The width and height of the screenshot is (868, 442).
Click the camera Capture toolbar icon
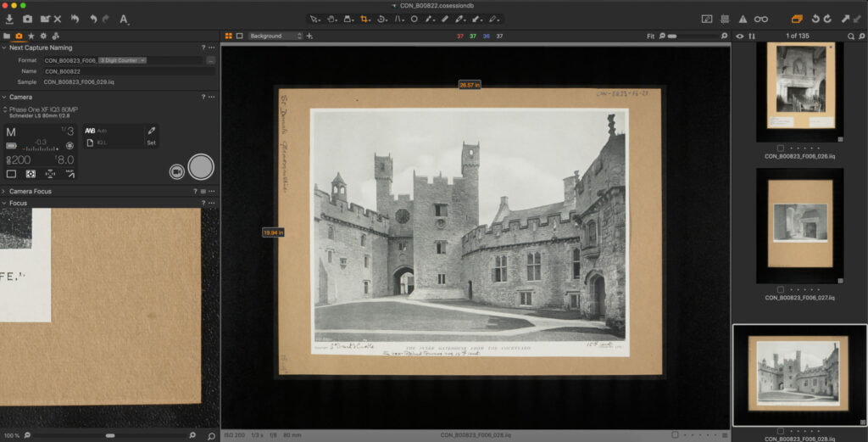pyautogui.click(x=27, y=19)
